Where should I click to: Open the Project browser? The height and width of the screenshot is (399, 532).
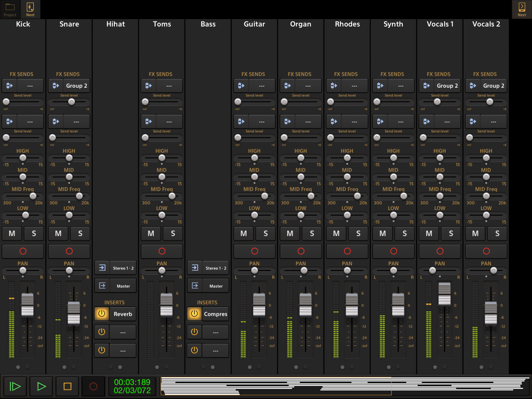tap(10, 9)
